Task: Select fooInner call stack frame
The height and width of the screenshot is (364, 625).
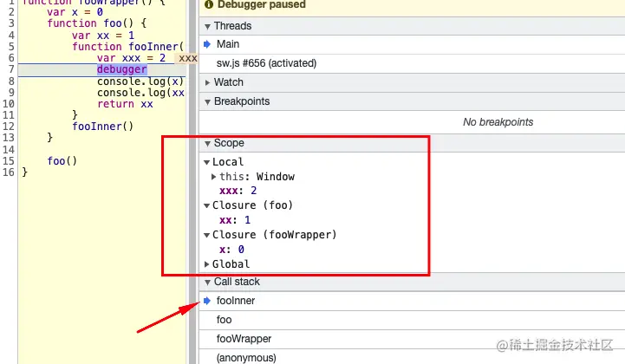Action: click(412, 301)
